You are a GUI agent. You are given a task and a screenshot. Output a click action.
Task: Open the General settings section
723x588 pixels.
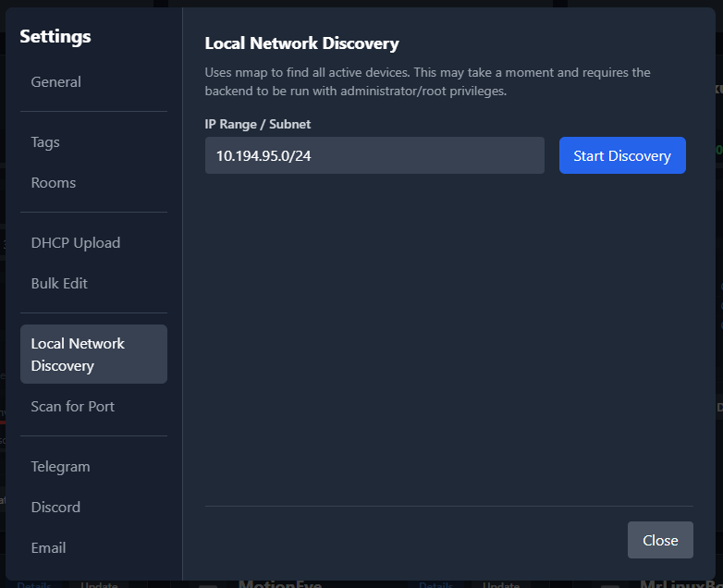[56, 82]
